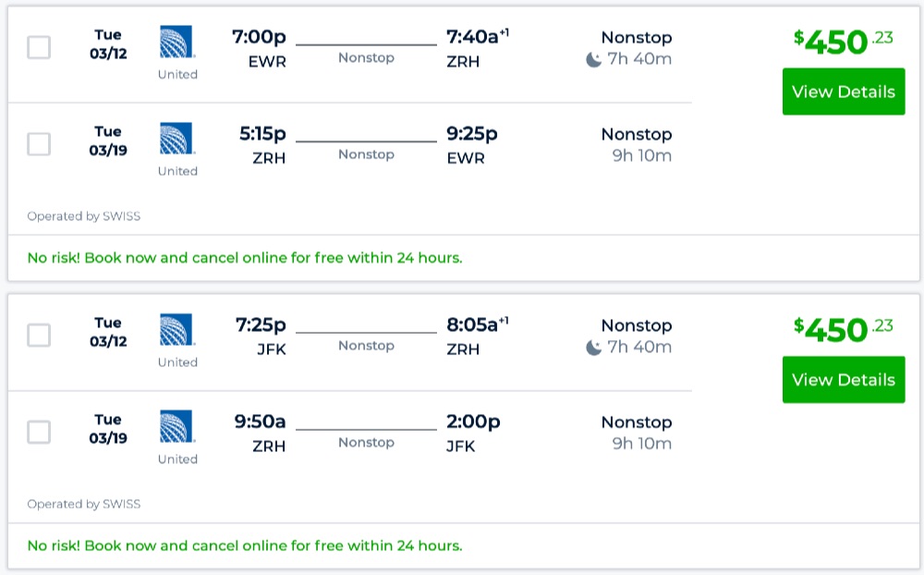Click overnight moon icon on EWR flight
Viewport: 924px width, 575px height.
[x=594, y=60]
